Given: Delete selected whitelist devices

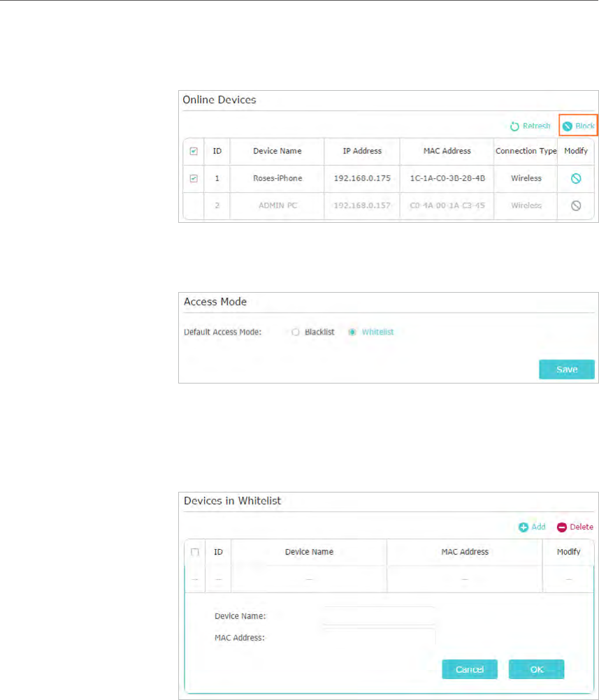Looking at the screenshot, I should [x=575, y=527].
